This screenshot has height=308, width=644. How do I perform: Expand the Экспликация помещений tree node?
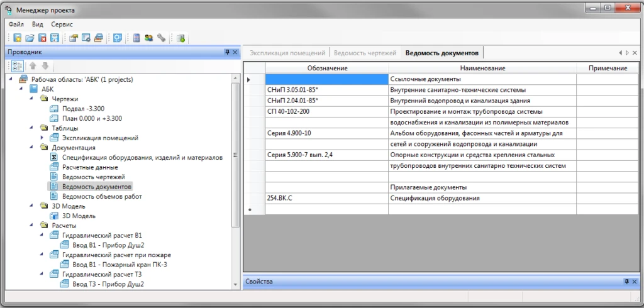(x=43, y=138)
